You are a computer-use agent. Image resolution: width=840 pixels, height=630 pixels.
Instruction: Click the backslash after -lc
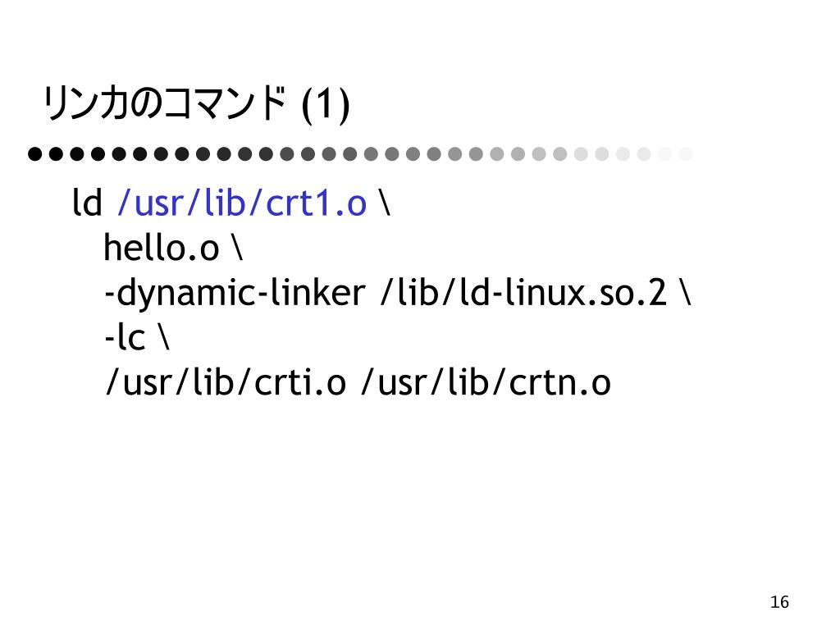[x=164, y=337]
